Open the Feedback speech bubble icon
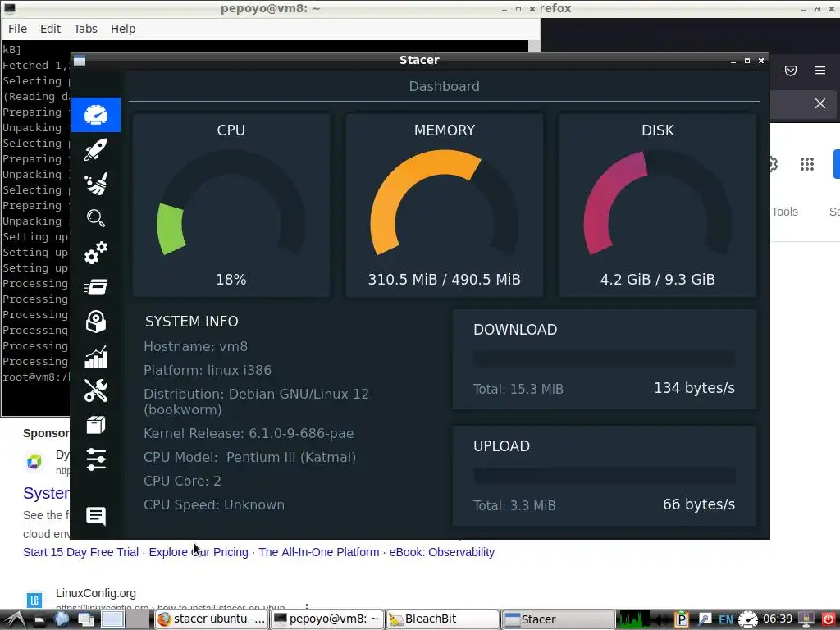The image size is (840, 630). (96, 516)
